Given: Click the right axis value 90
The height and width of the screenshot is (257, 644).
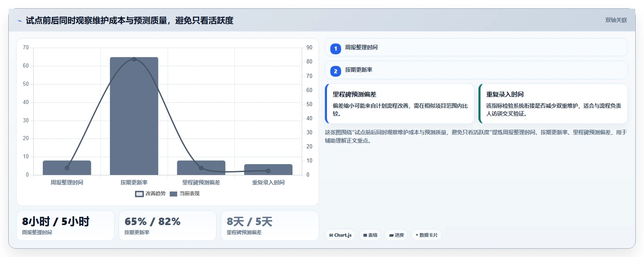Looking at the screenshot, I should [x=309, y=48].
